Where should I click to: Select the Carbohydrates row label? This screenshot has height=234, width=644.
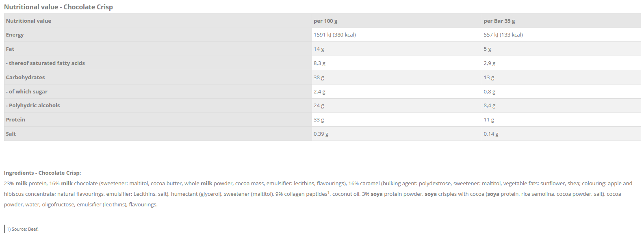click(25, 78)
